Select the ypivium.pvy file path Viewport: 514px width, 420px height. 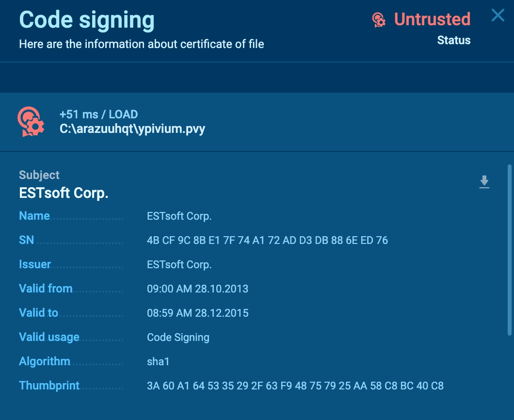point(132,129)
